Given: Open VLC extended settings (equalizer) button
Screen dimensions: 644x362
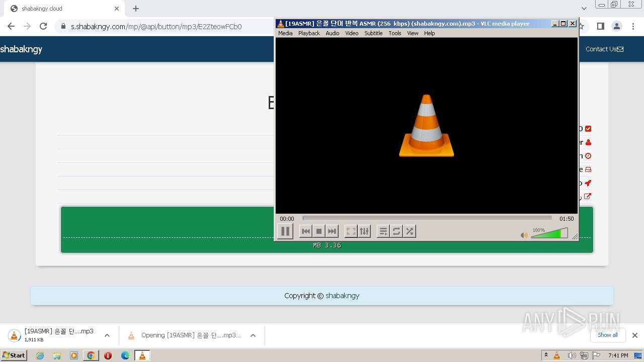Looking at the screenshot, I should (364, 231).
